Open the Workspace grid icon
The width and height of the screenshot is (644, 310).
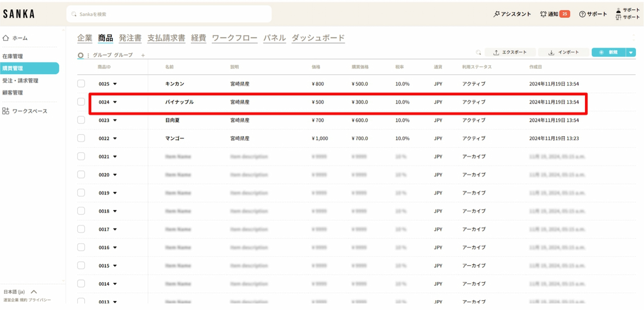(x=6, y=111)
